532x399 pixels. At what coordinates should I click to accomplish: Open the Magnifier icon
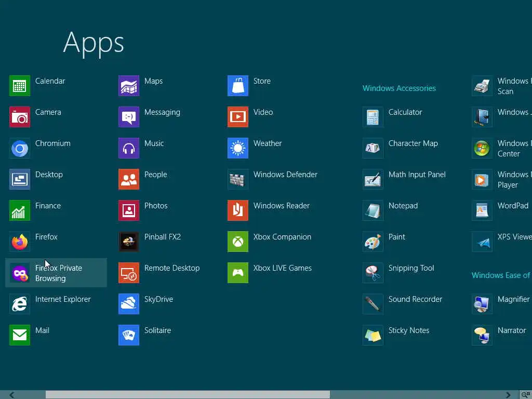pos(482,304)
